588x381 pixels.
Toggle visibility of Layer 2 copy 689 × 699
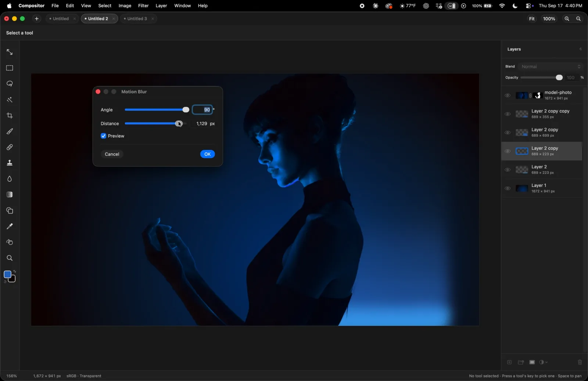tap(508, 133)
